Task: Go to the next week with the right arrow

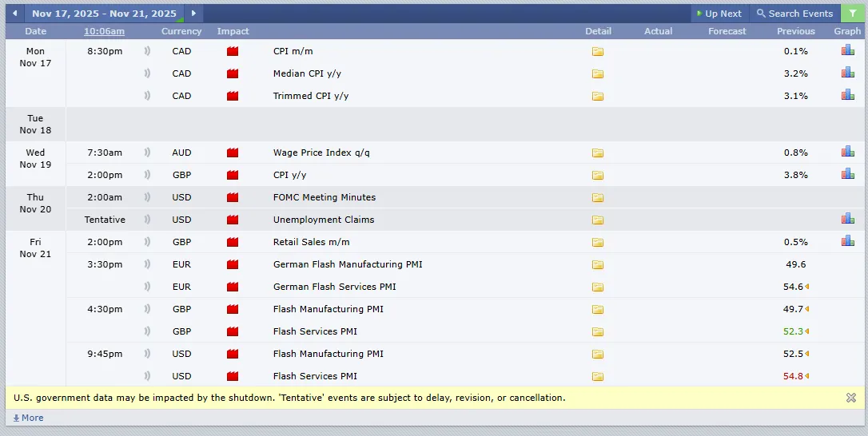Action: (193, 14)
